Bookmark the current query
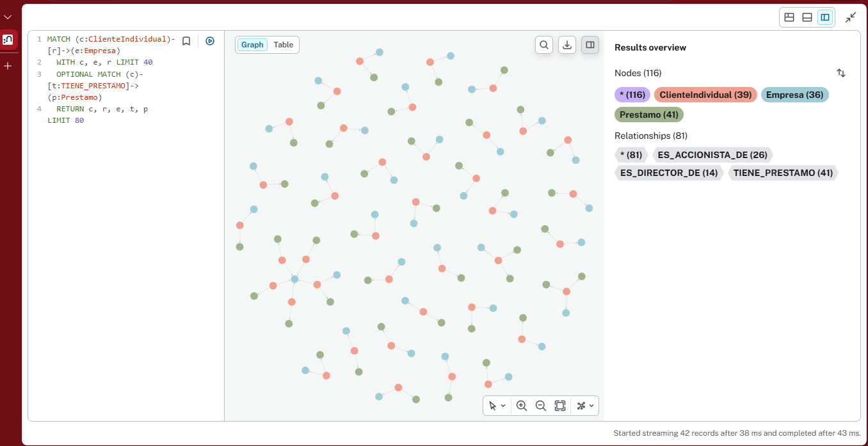Screen dimensions: 868x446 (x=186, y=41)
